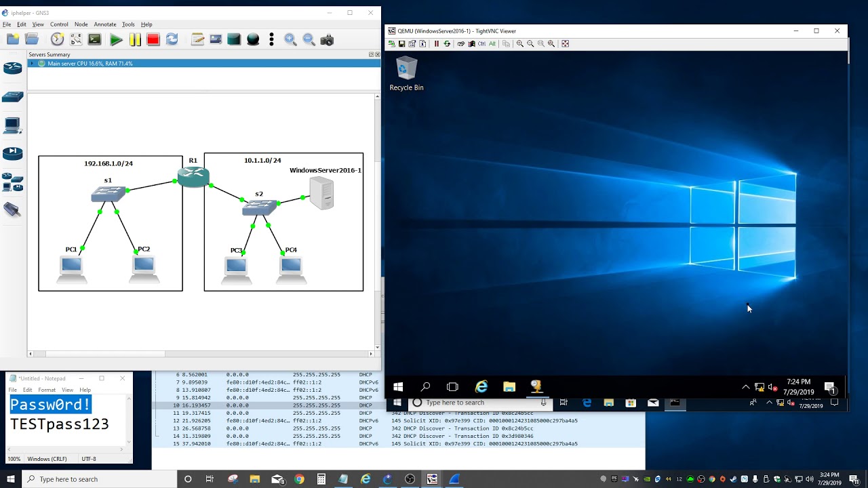868x488 pixels.
Task: Click TightVNC new connection icon
Action: (391, 43)
